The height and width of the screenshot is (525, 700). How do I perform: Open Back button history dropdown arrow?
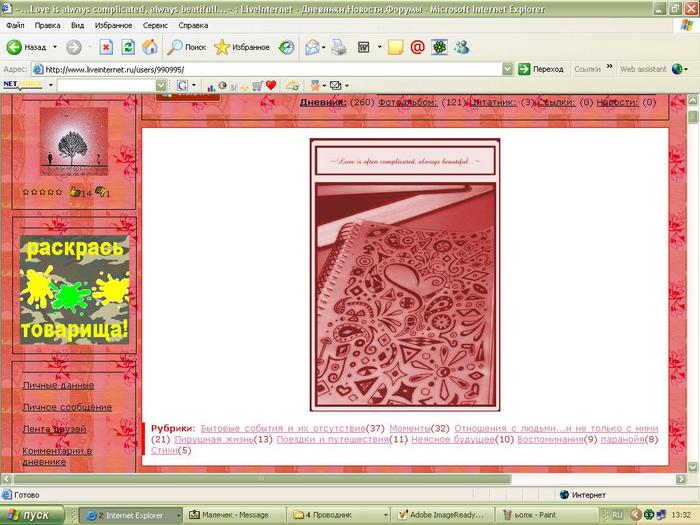pyautogui.click(x=55, y=47)
